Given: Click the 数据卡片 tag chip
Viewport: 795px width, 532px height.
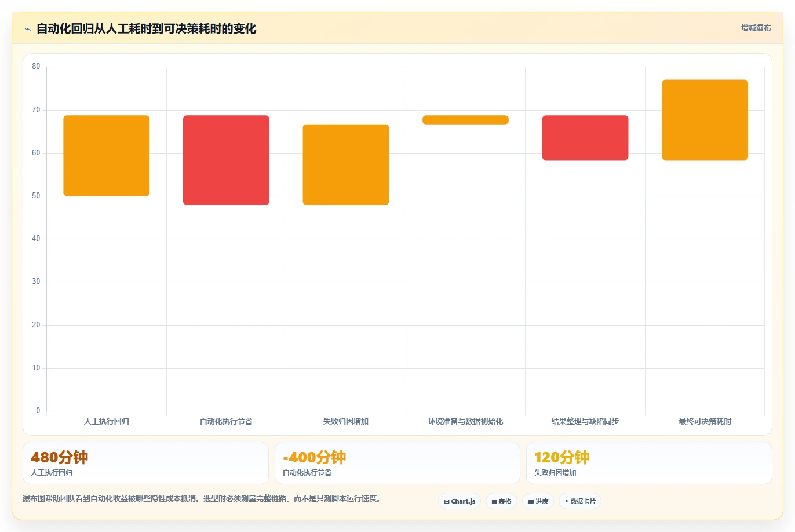Looking at the screenshot, I should click(x=579, y=501).
